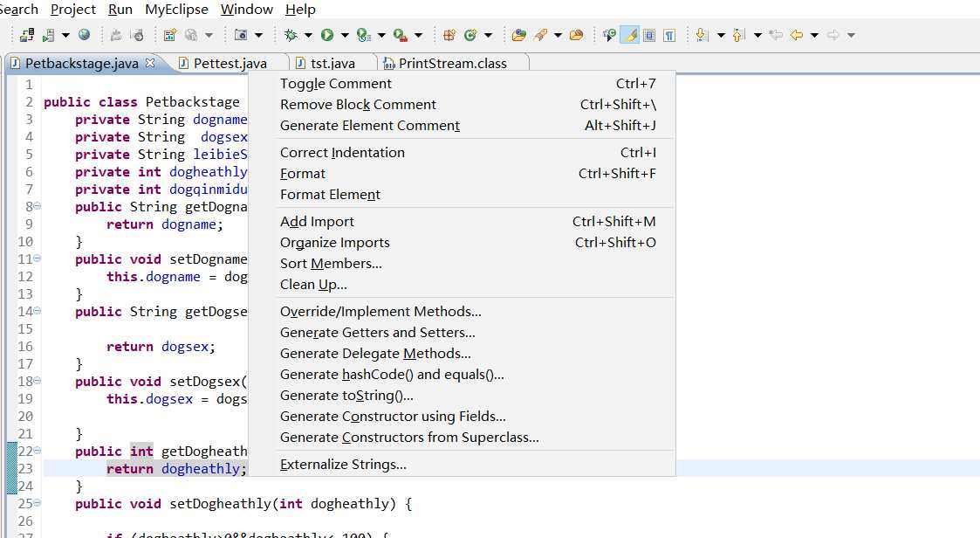Choose Generate Getters and Setters
Image resolution: width=980 pixels, height=538 pixels.
point(462,332)
